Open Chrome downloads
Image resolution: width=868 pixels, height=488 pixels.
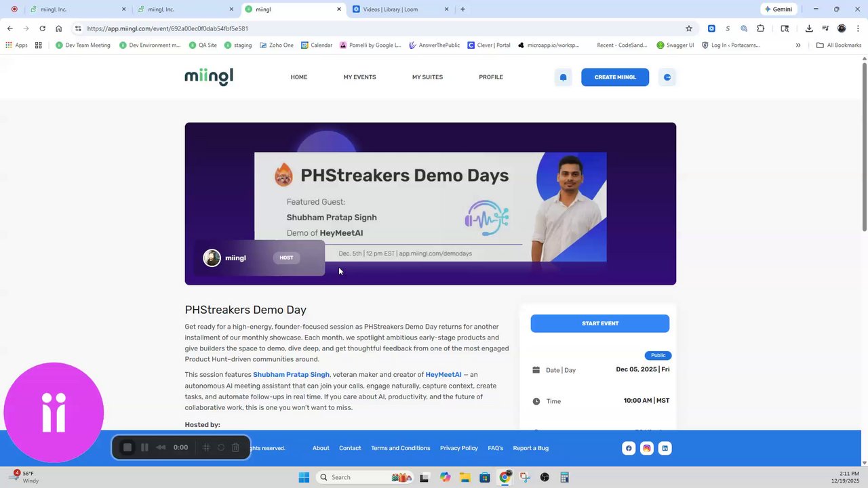pos(809,28)
